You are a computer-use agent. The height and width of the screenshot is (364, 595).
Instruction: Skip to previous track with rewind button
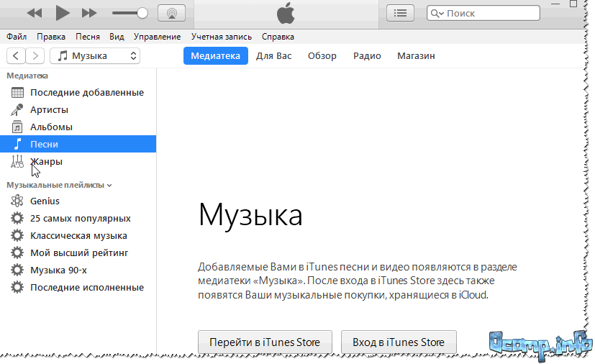[35, 13]
